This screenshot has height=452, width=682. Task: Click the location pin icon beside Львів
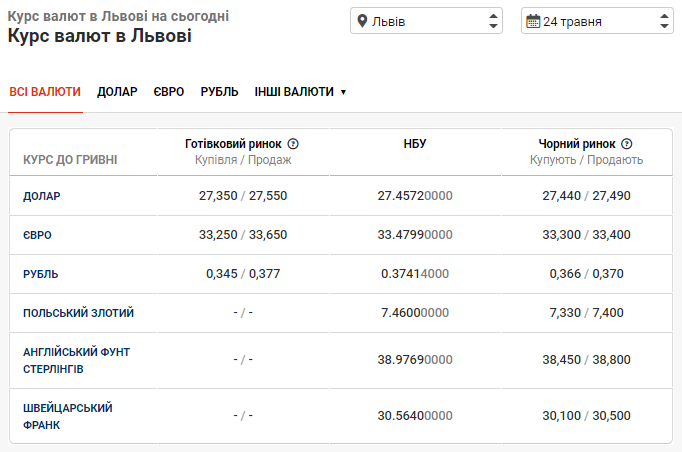click(x=362, y=21)
